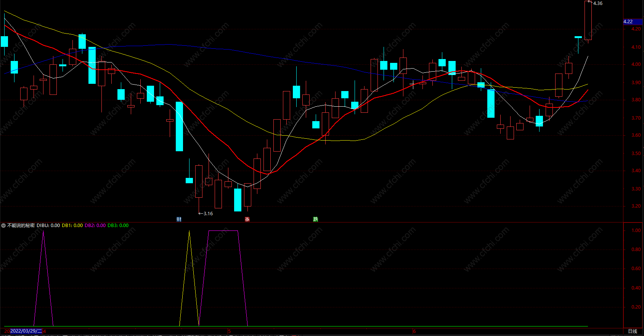Click the 3.20 price axis label
644x336 pixels.
(x=636, y=206)
